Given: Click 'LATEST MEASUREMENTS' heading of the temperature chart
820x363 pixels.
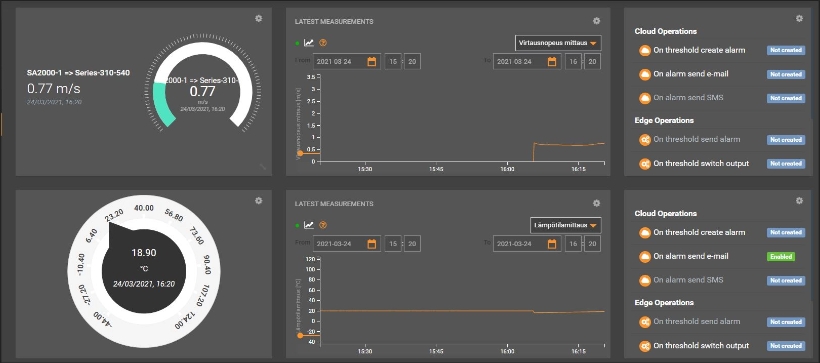Looking at the screenshot, I should (334, 203).
